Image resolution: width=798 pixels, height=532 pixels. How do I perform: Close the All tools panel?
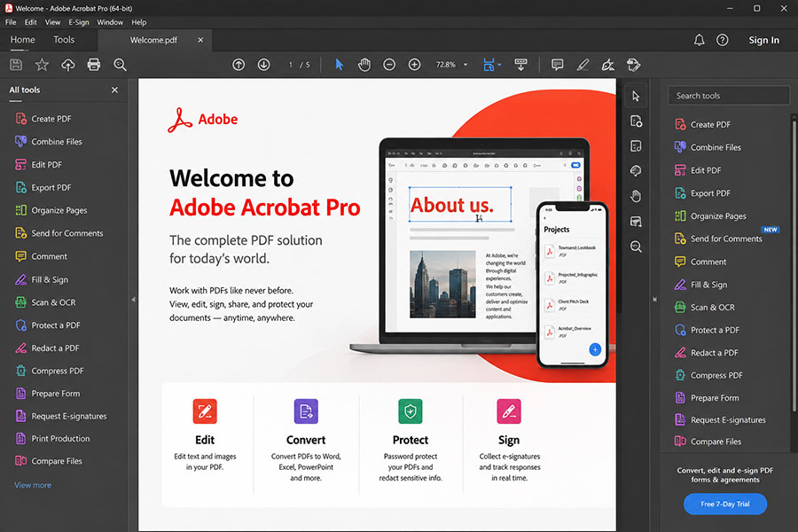tap(114, 90)
